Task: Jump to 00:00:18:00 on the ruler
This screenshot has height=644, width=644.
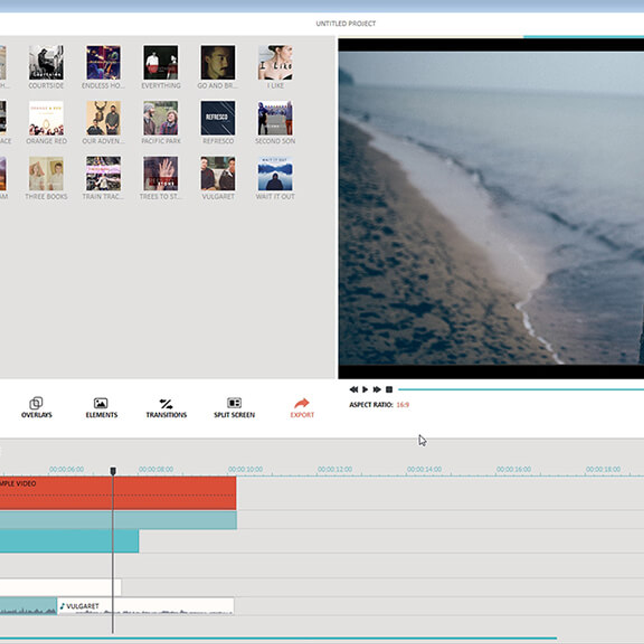Action: 603,470
